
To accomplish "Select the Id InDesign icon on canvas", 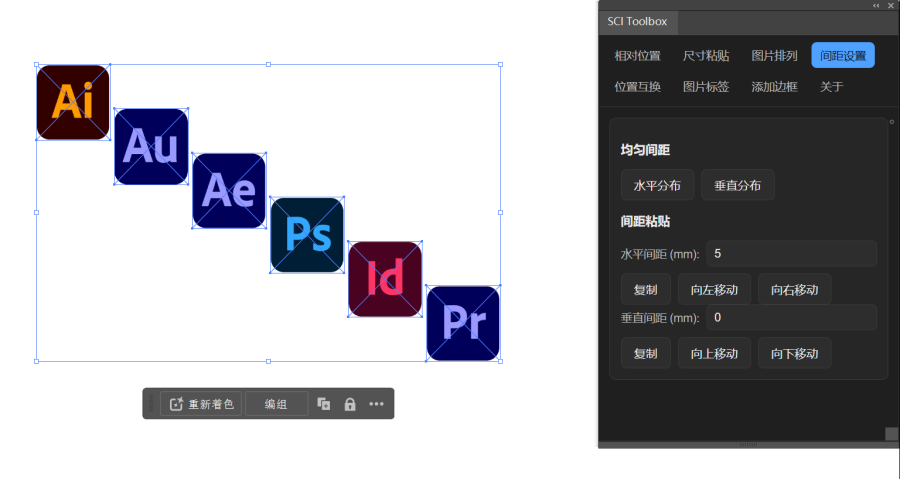I will click(385, 279).
